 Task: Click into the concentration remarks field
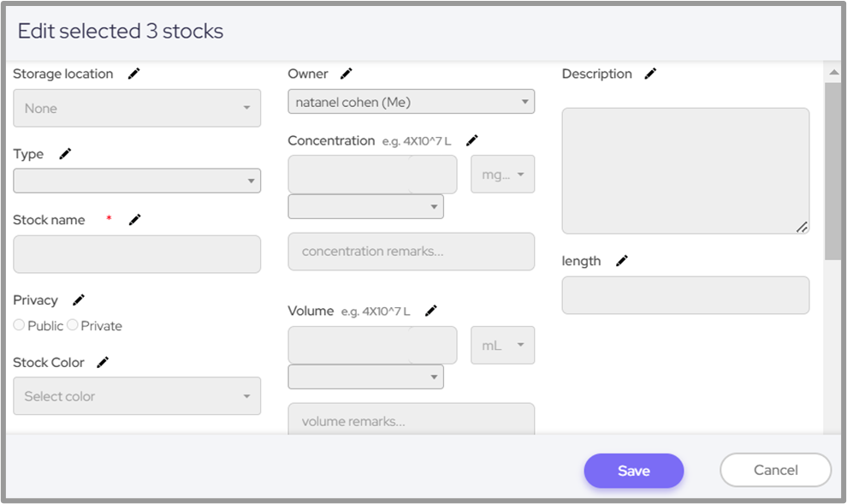(411, 252)
